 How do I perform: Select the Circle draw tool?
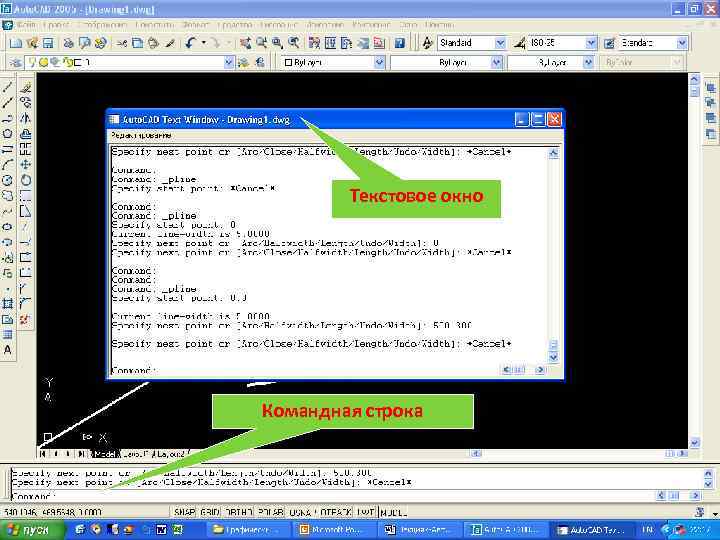point(7,180)
